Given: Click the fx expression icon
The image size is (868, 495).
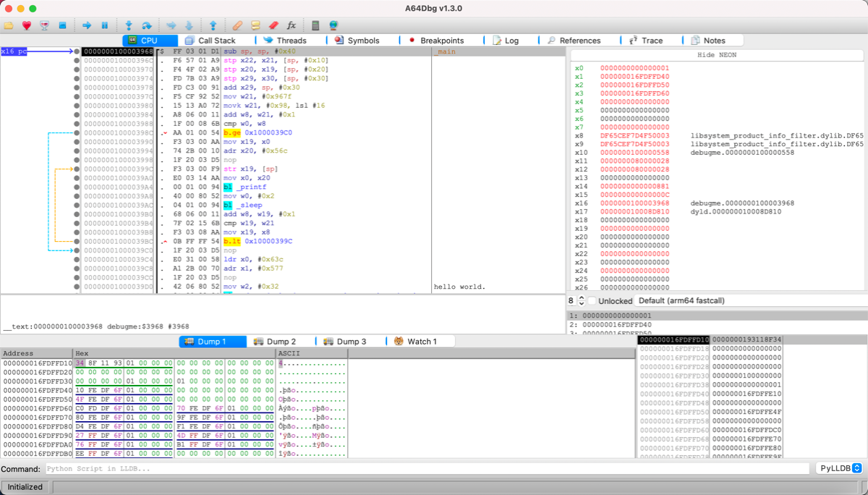Looking at the screenshot, I should pos(292,25).
